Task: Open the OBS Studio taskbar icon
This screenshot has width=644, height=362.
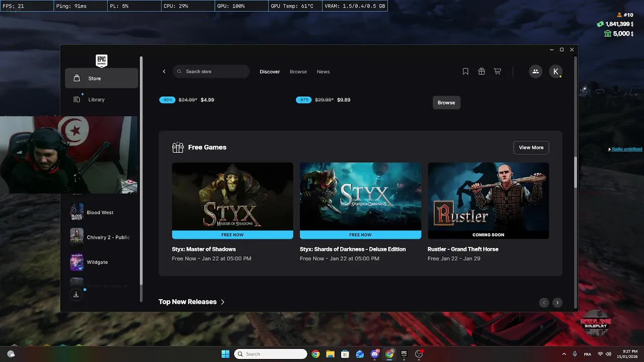Action: (x=419, y=354)
